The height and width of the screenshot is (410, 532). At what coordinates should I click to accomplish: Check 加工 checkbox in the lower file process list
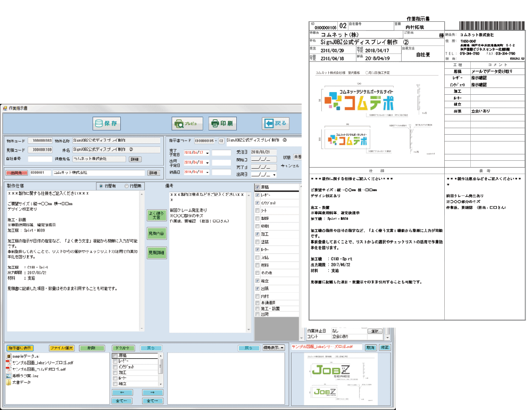pyautogui.click(x=115, y=373)
